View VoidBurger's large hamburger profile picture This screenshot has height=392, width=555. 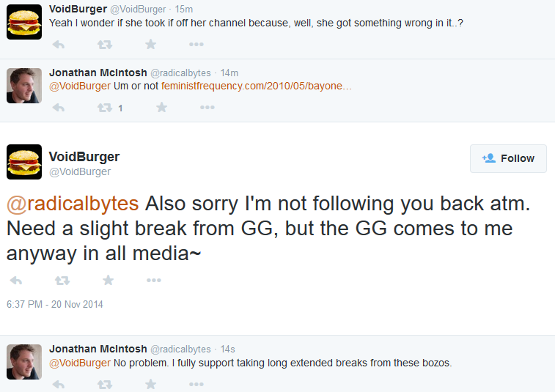tap(24, 162)
